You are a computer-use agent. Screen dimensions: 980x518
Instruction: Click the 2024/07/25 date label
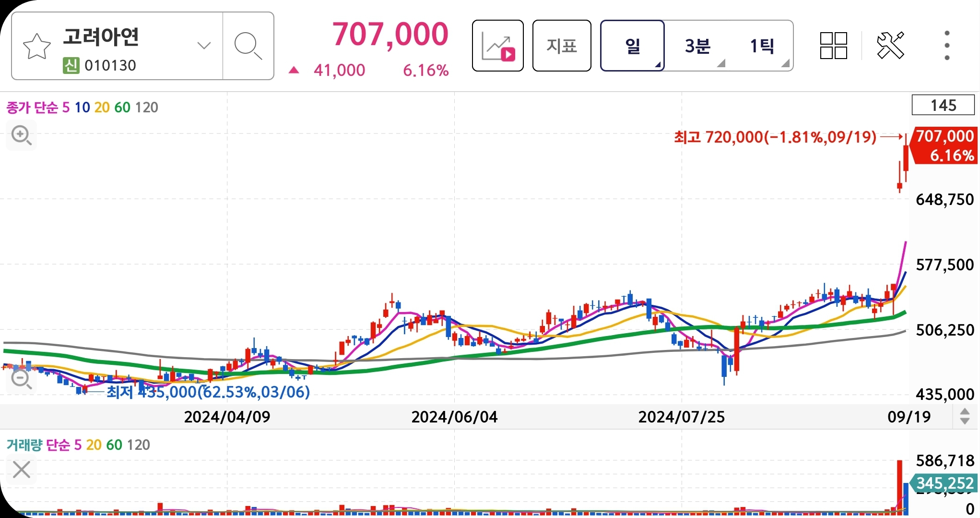[681, 417]
